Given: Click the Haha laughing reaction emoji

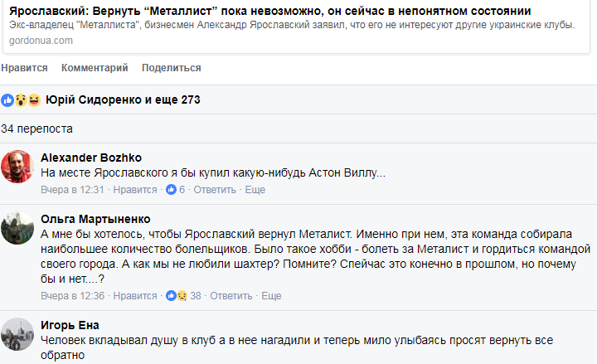Looking at the screenshot, I should (34, 100).
